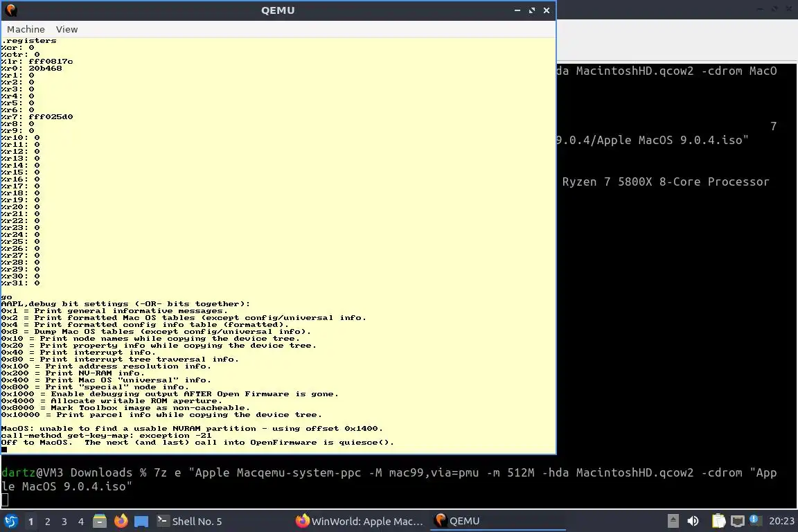
Task: Click 'call-method get-key-map: exception -21' line
Action: coord(106,436)
